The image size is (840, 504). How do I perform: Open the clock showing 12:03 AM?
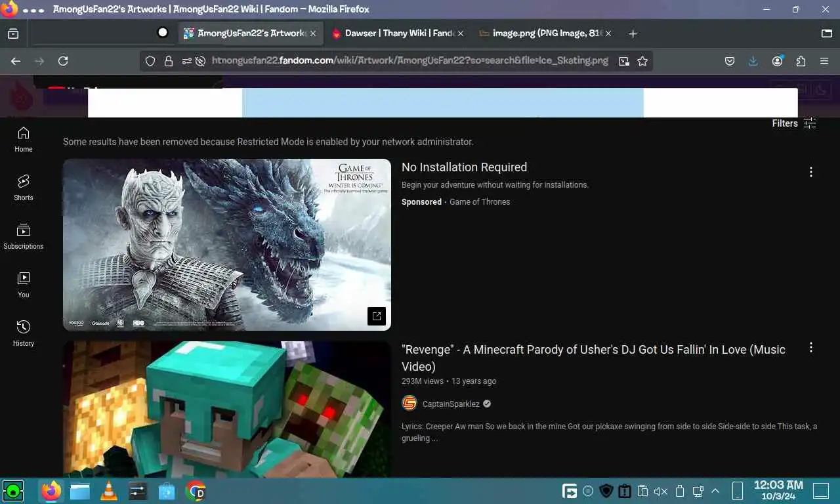778,490
